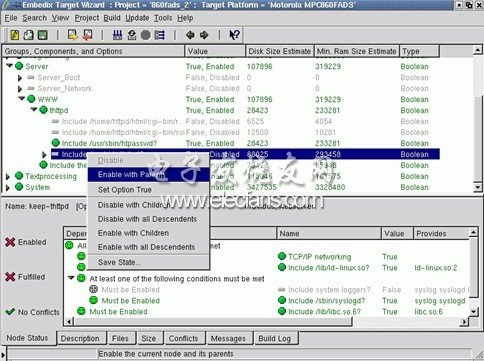The image size is (484, 361).
Task: Switch to the Build Log tab
Action: pyautogui.click(x=275, y=338)
